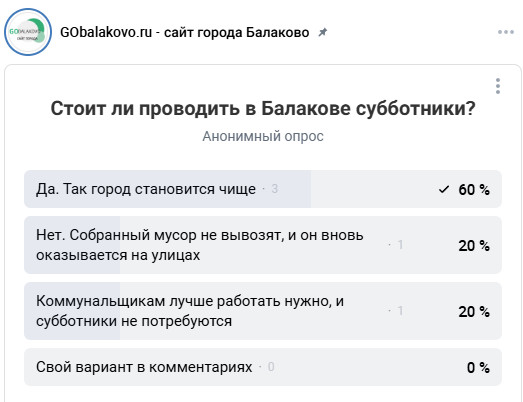Click vote count 1 beside 'Нет. Собранный мусор'
Viewport: 523px width, 402px height.
point(400,245)
